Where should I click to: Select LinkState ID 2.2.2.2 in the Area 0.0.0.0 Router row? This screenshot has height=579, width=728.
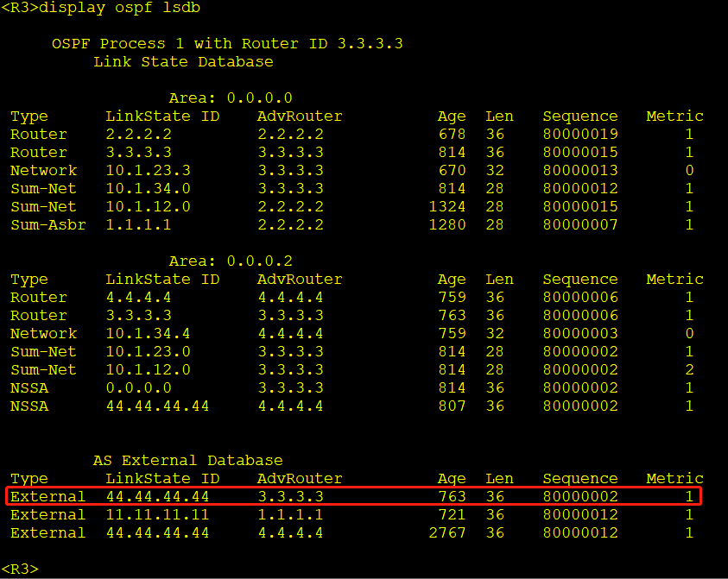click(139, 134)
